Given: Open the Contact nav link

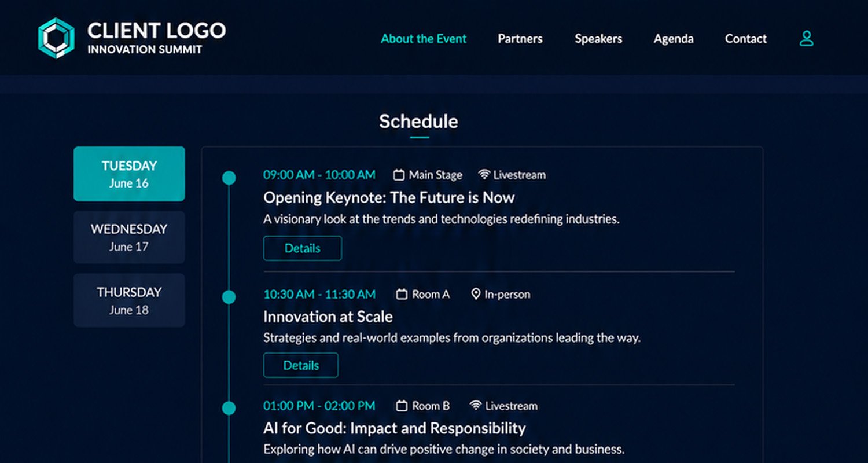Looking at the screenshot, I should coord(746,39).
